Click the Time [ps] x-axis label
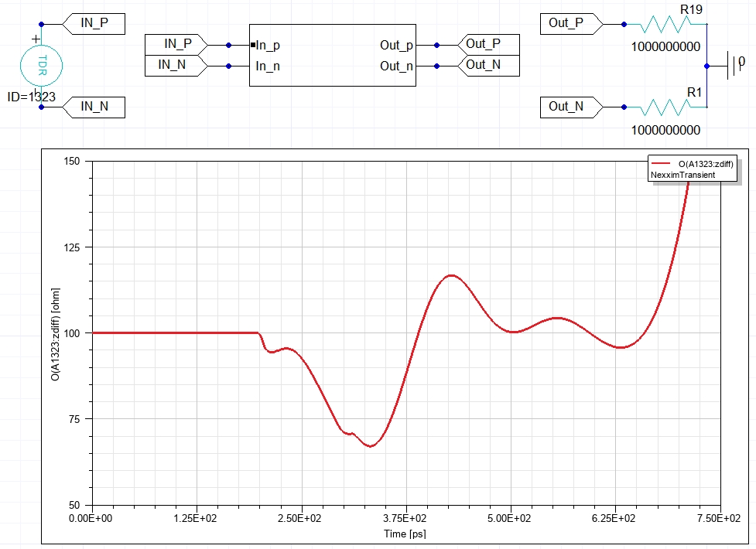This screenshot has height=549, width=756. coord(405,534)
